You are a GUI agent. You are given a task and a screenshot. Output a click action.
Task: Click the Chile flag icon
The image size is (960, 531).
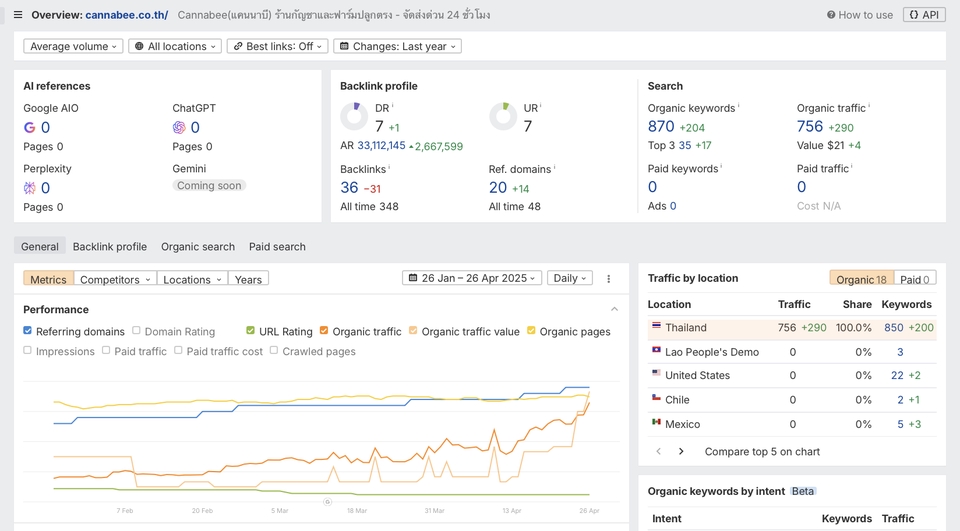pos(656,397)
